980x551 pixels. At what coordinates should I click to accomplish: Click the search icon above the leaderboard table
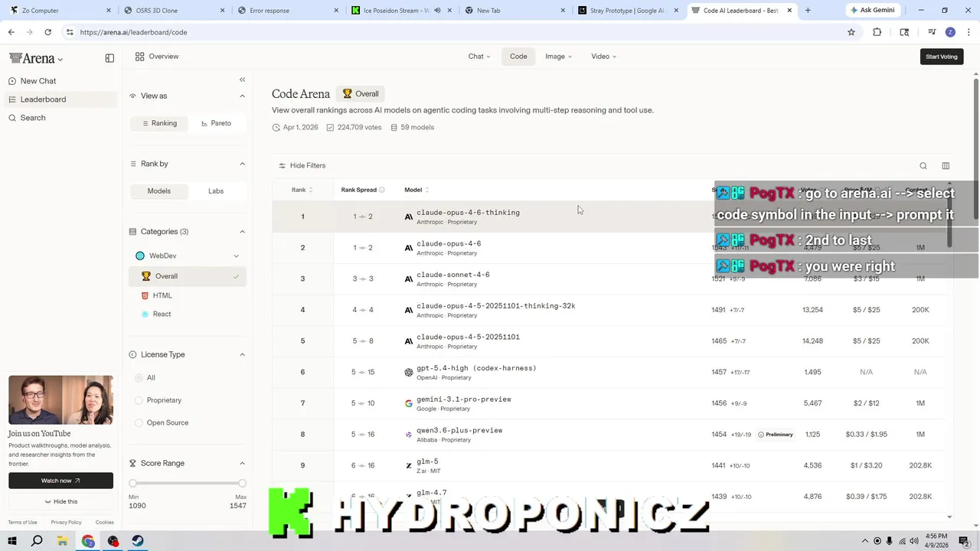[923, 166]
